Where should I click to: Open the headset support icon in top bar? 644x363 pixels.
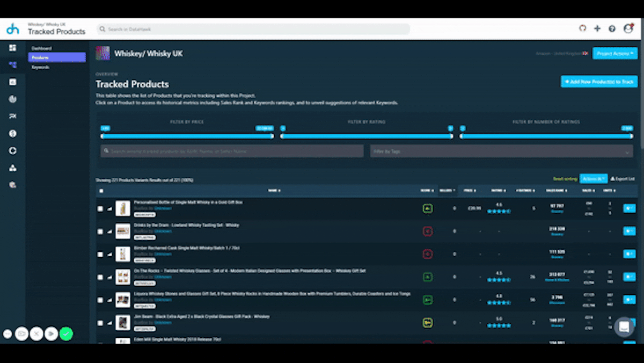tap(582, 28)
